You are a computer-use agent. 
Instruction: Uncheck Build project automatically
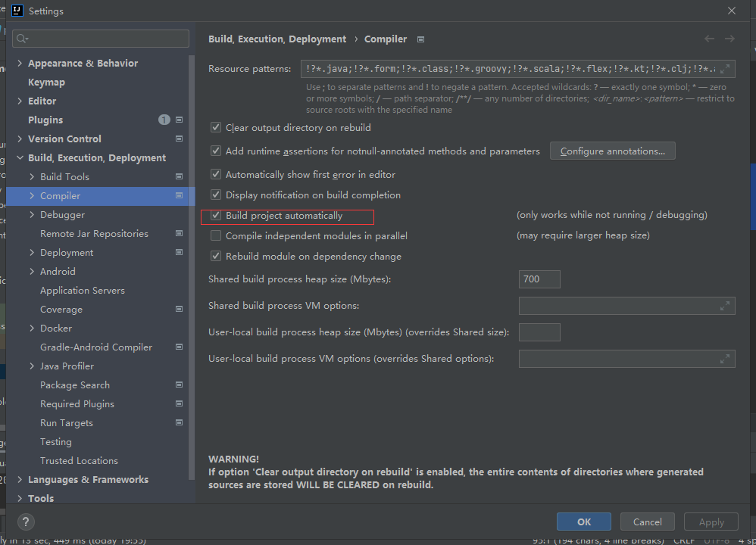click(x=216, y=216)
